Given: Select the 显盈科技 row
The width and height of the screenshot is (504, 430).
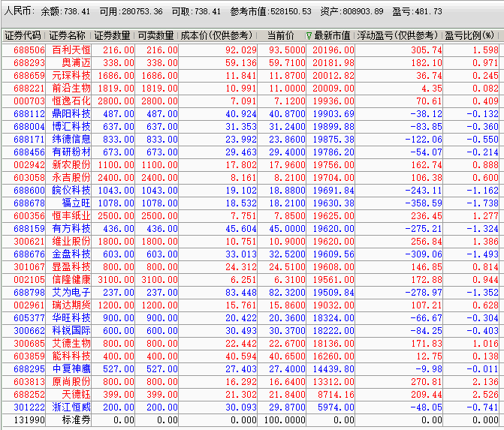Looking at the screenshot, I should (x=250, y=267).
